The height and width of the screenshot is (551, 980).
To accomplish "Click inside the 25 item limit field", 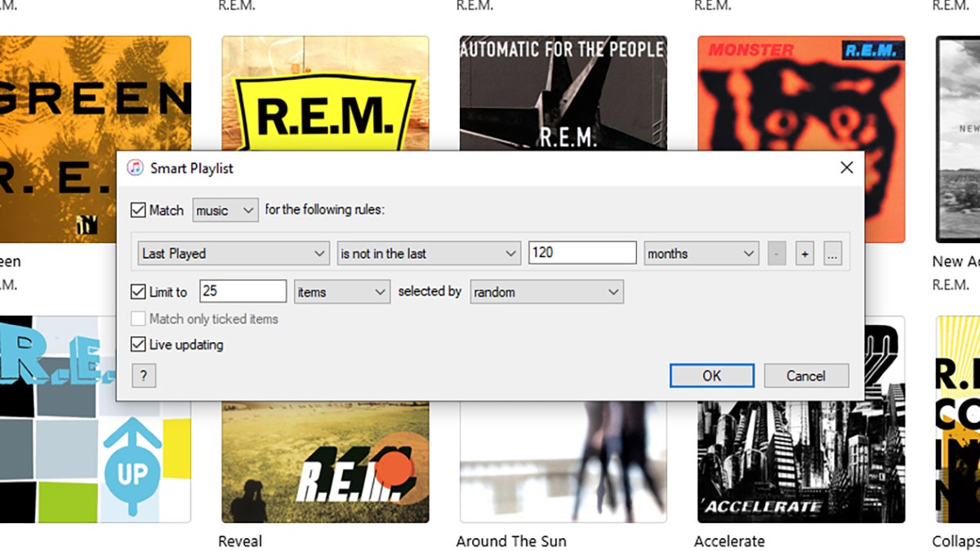I will pos(242,291).
